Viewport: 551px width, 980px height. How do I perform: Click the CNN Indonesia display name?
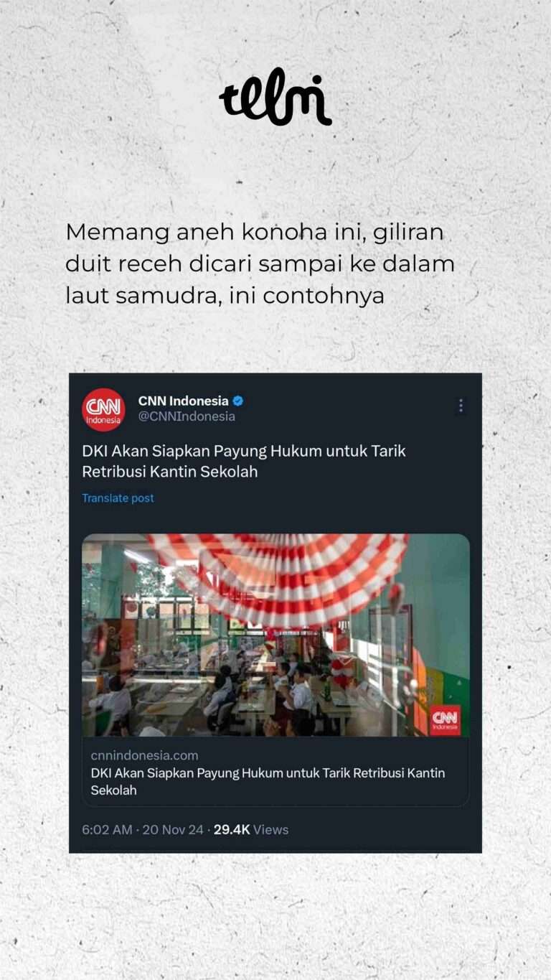coord(183,401)
